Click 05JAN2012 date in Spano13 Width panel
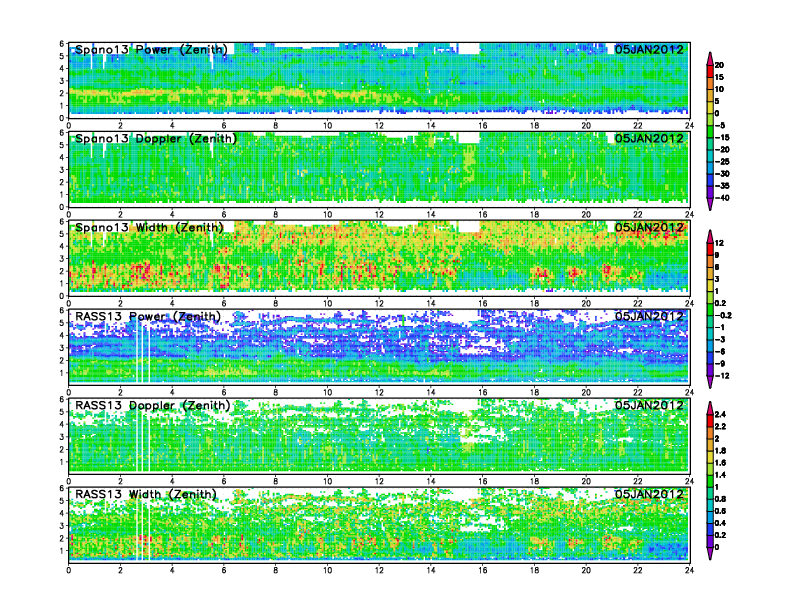792x612 pixels. click(x=649, y=227)
